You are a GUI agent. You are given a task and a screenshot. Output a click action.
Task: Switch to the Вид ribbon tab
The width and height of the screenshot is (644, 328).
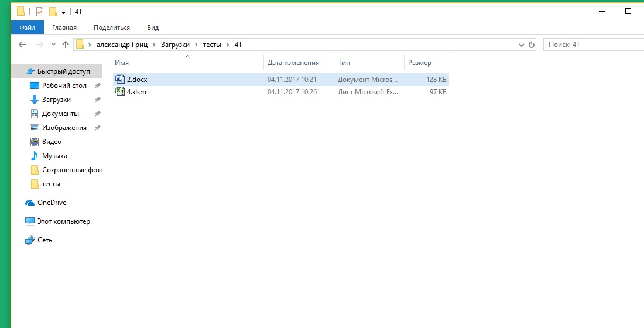click(153, 28)
